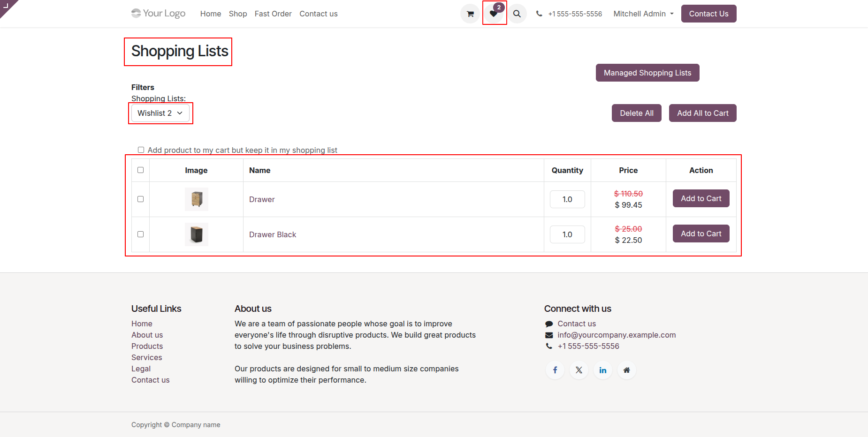
Task: Open the Fast Order menu item
Action: coord(273,14)
